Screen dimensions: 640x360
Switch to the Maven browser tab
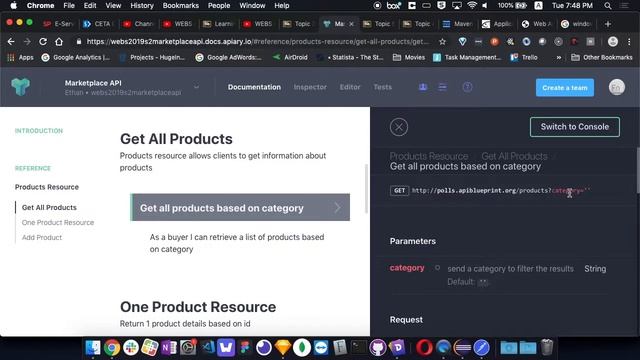tap(458, 24)
